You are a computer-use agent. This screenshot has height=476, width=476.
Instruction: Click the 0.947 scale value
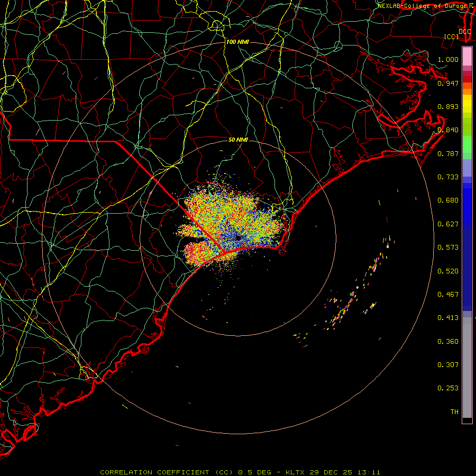448,83
